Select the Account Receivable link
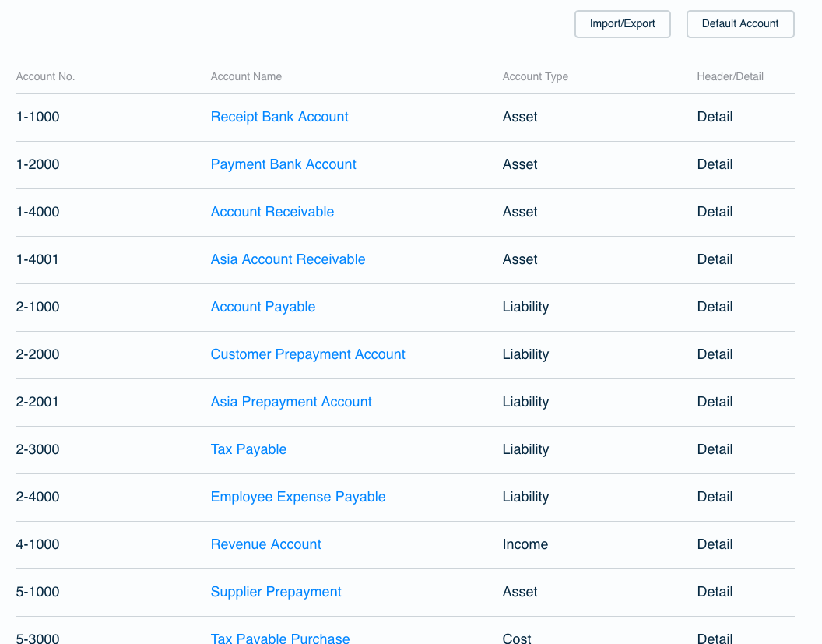This screenshot has width=822, height=644. (272, 212)
